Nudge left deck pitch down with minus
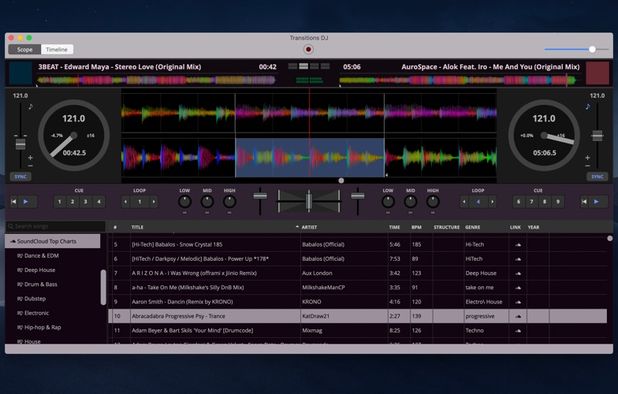The width and height of the screenshot is (618, 394). click(30, 166)
